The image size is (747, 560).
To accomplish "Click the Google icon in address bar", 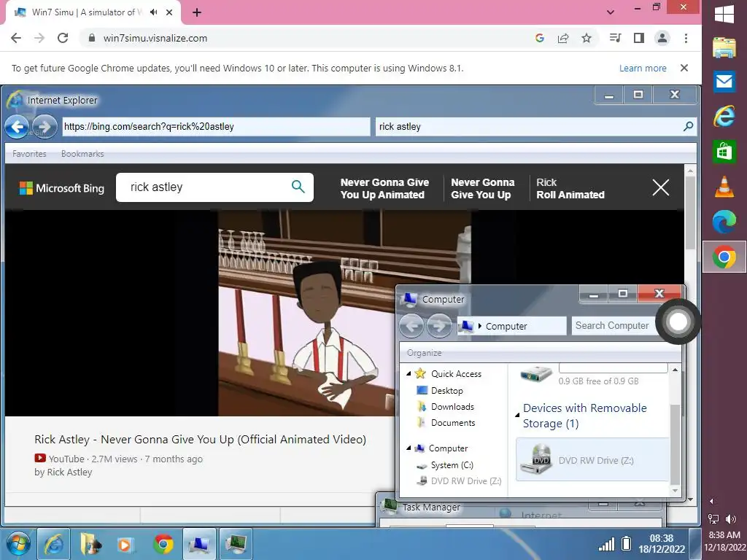I will coord(540,38).
